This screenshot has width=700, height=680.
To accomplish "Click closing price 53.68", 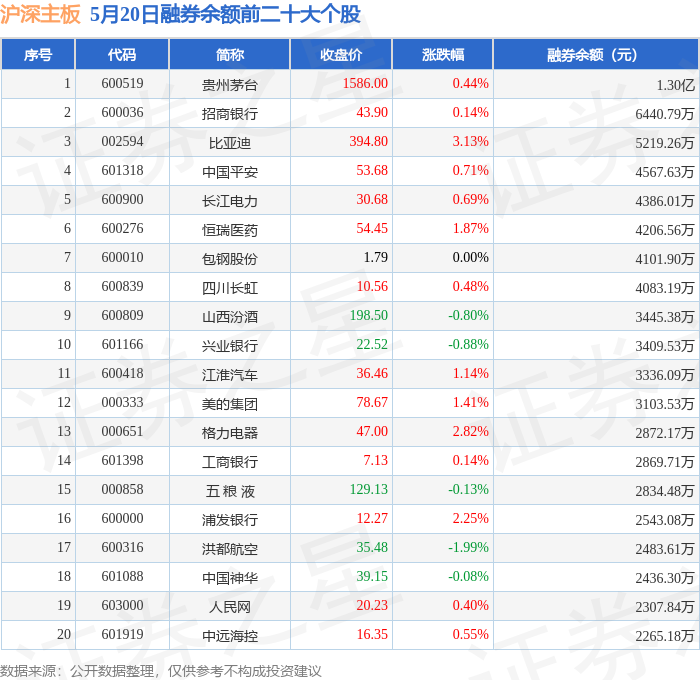I will [372, 171].
